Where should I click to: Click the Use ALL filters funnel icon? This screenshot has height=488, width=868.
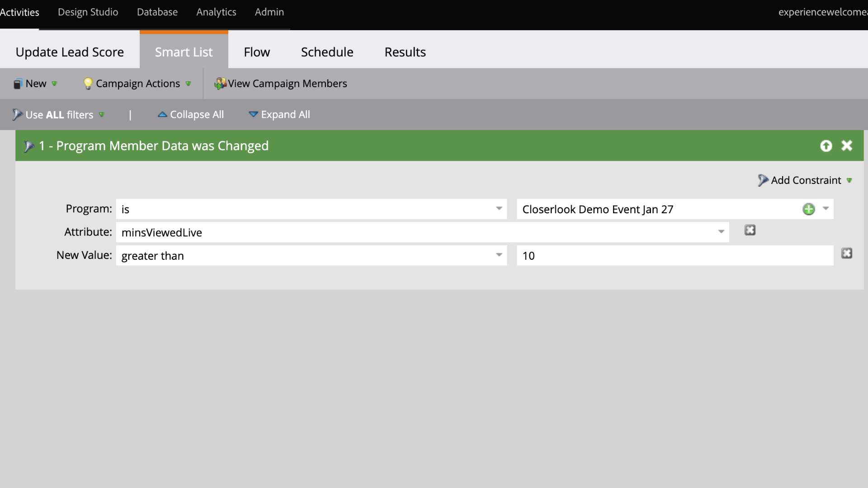pyautogui.click(x=17, y=115)
